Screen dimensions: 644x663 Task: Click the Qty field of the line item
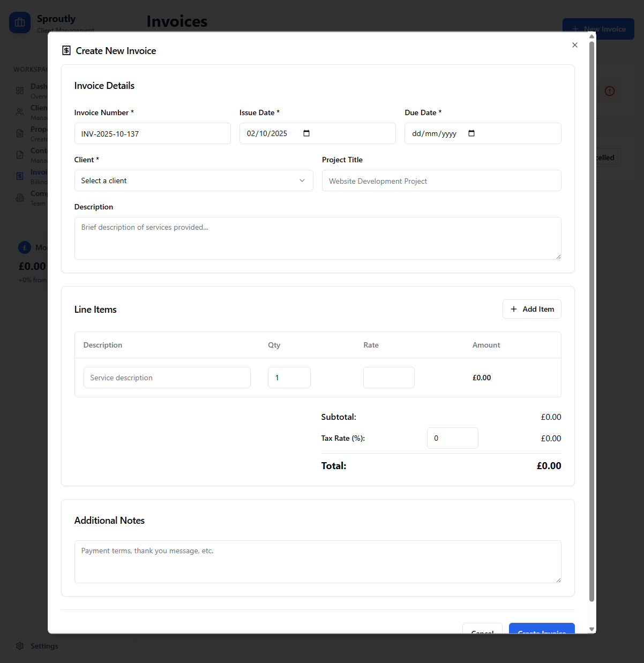click(289, 378)
